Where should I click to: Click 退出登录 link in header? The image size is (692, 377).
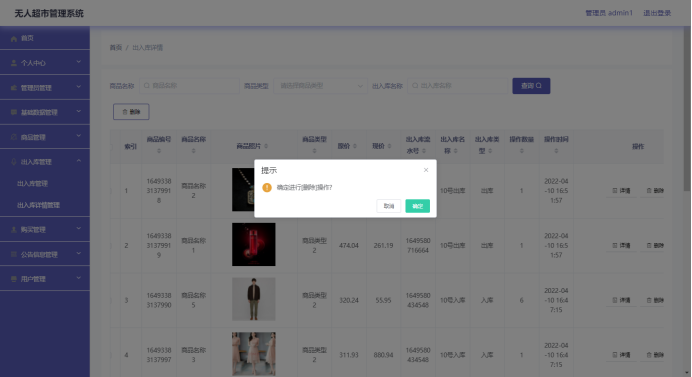(657, 13)
